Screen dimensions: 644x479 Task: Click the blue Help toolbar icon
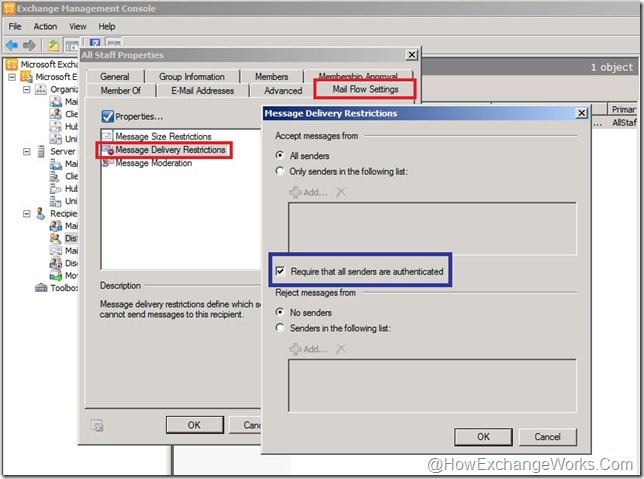[x=95, y=42]
